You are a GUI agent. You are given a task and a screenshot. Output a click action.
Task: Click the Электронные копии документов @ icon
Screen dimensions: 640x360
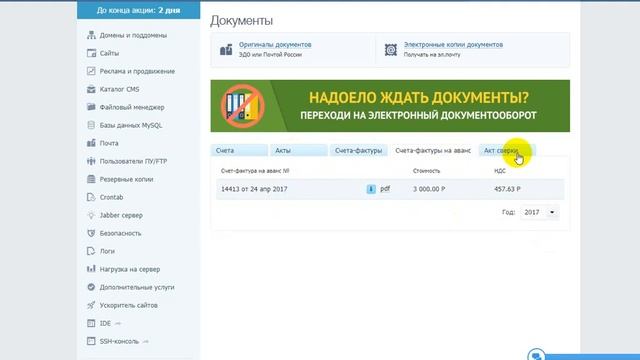[391, 50]
